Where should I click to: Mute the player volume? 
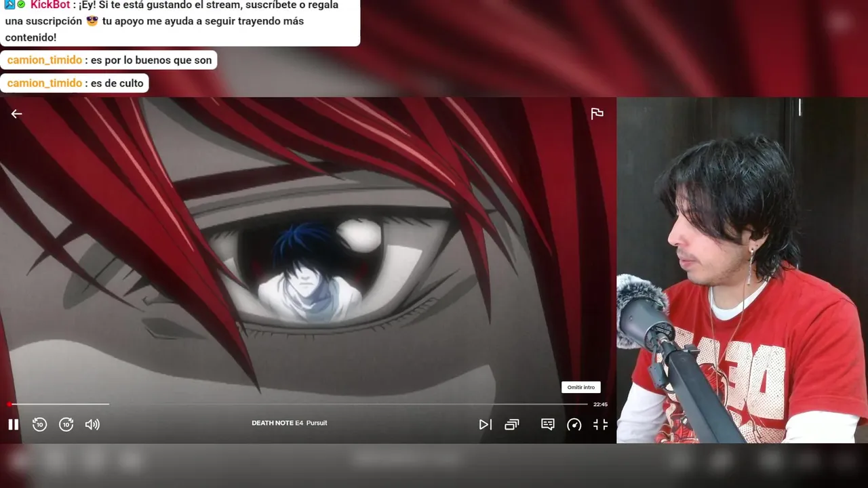[x=92, y=424]
